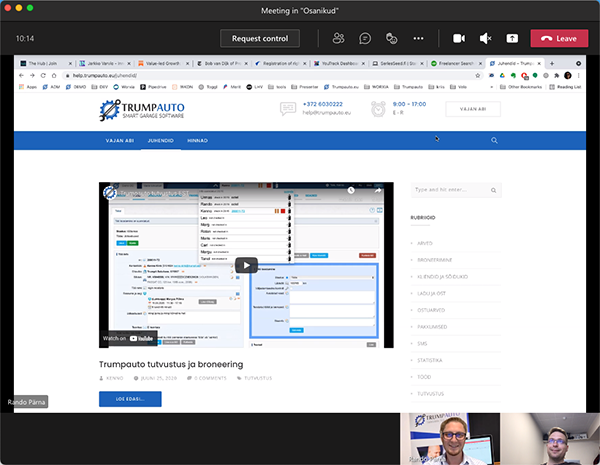Open the browser profile avatar
600x465 pixels.
567,75
